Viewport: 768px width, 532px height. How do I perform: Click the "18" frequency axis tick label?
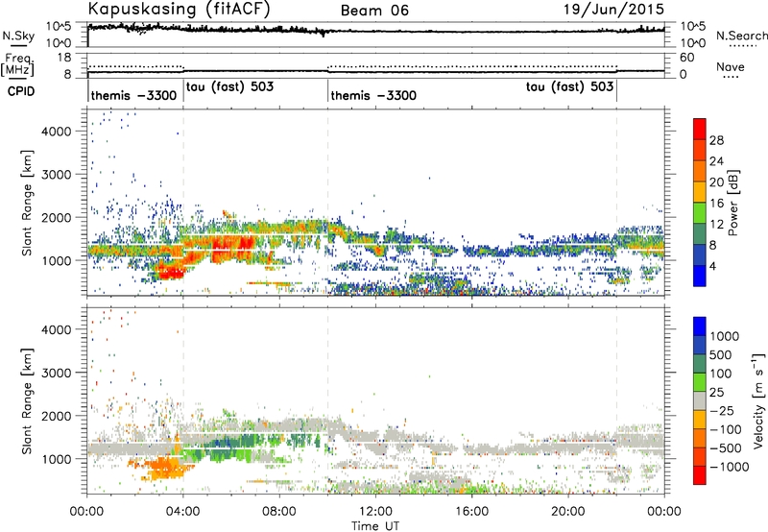pos(64,58)
